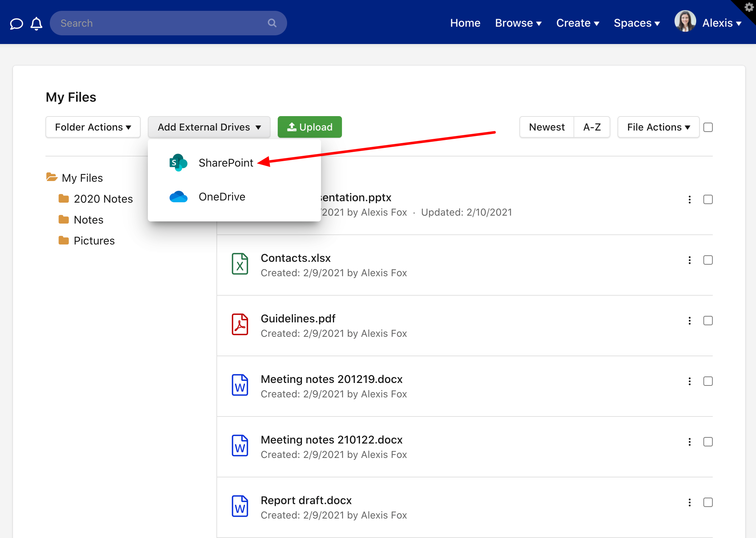Open Report draft.docx
The width and height of the screenshot is (756, 538).
(306, 500)
